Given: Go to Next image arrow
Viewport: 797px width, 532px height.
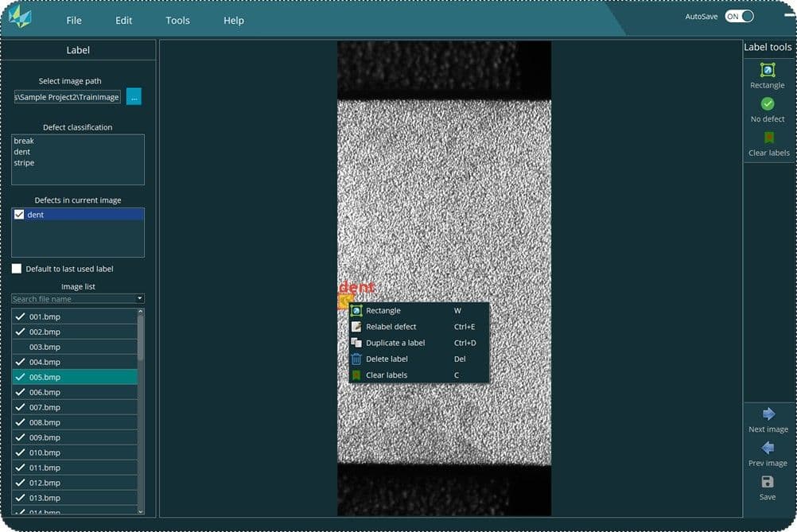Looking at the screenshot, I should click(x=768, y=414).
